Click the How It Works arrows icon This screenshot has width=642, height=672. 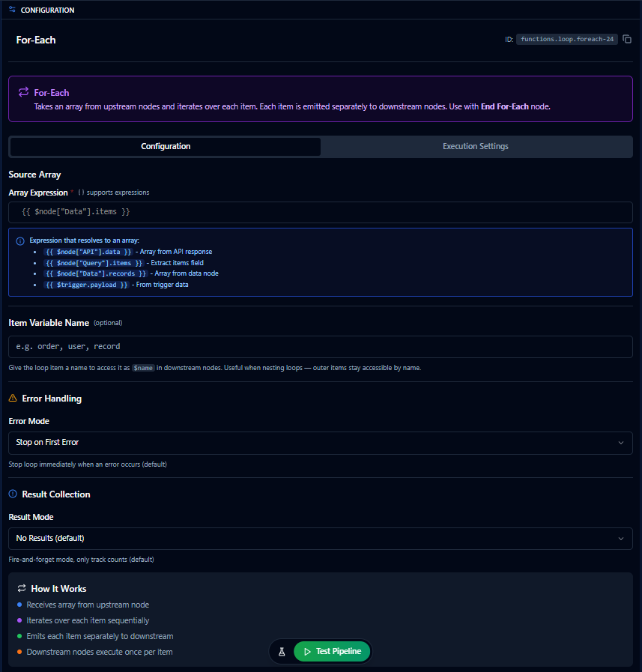(x=22, y=589)
